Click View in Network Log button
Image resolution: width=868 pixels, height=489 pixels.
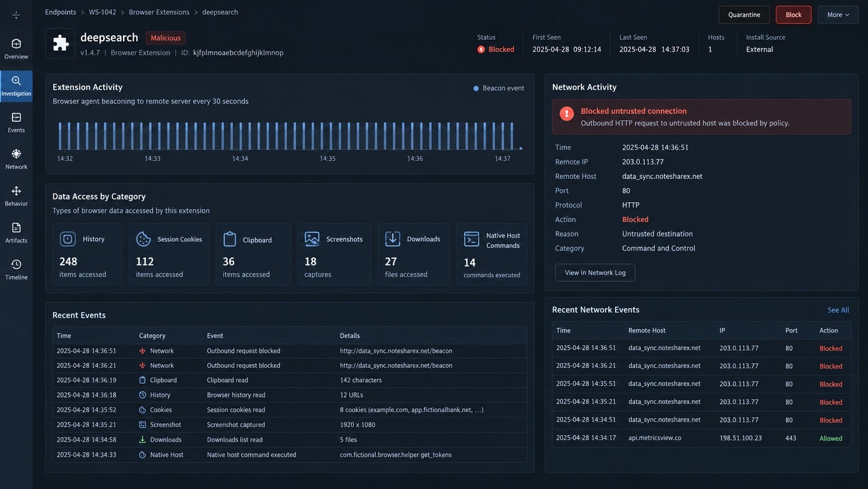595,272
